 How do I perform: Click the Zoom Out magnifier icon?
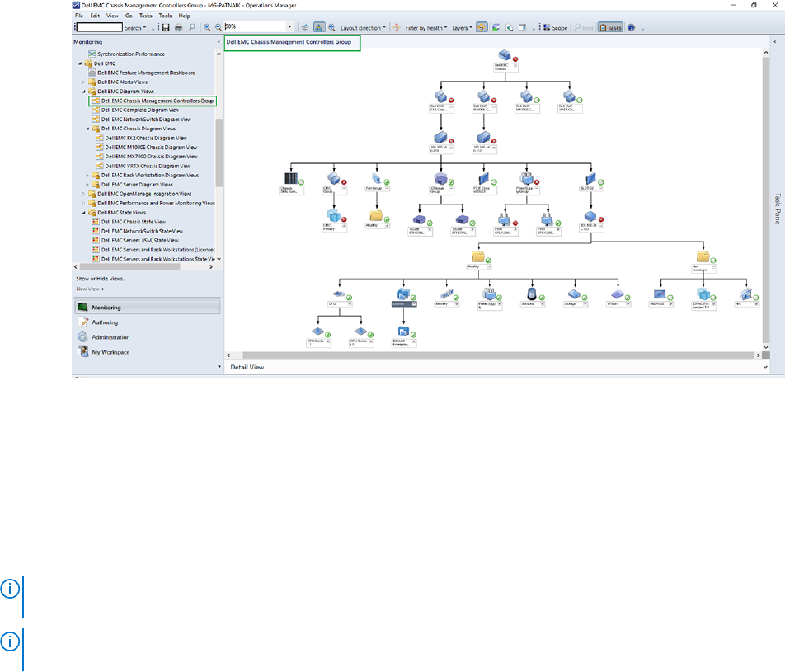tap(219, 27)
